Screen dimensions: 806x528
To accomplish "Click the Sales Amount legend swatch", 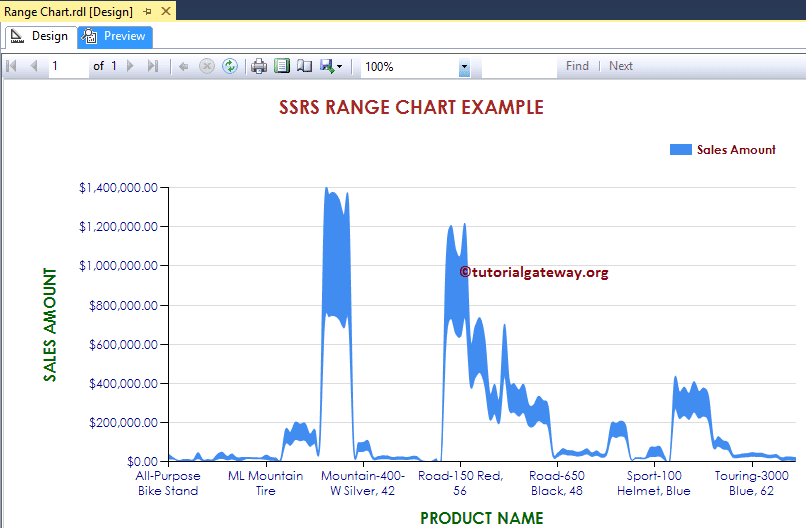I will [681, 150].
